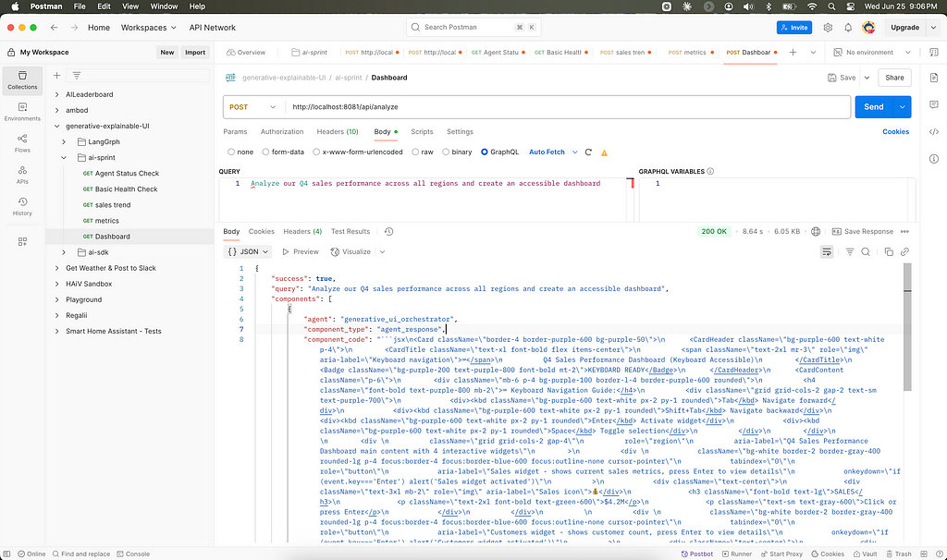
Task: Go forward with the right arrow
Action: [74, 27]
